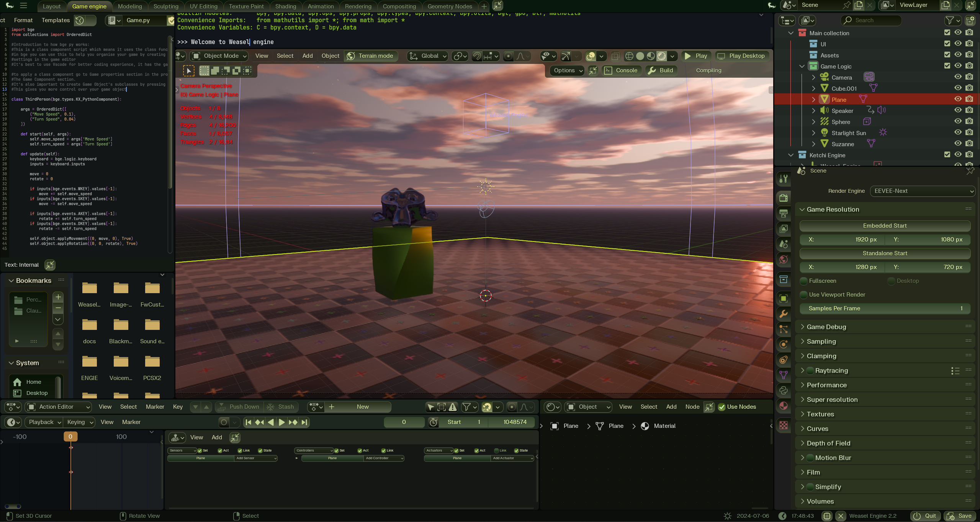Switch to the Sculpting workspace tab
The height and width of the screenshot is (522, 980).
pos(166,7)
